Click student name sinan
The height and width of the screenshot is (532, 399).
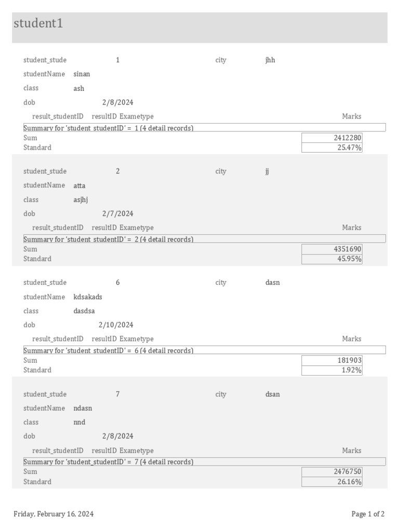coord(82,74)
